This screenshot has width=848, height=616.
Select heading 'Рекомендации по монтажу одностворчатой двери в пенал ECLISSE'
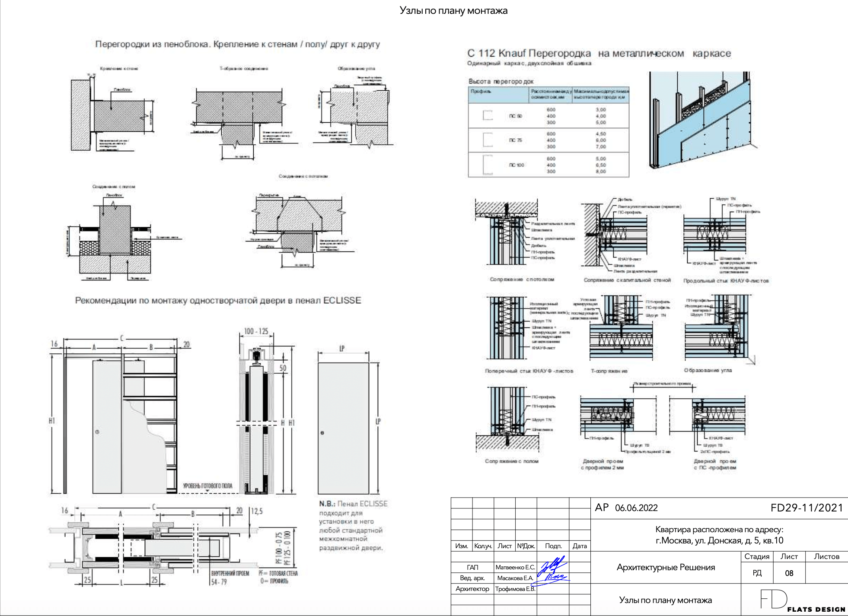[x=218, y=300]
